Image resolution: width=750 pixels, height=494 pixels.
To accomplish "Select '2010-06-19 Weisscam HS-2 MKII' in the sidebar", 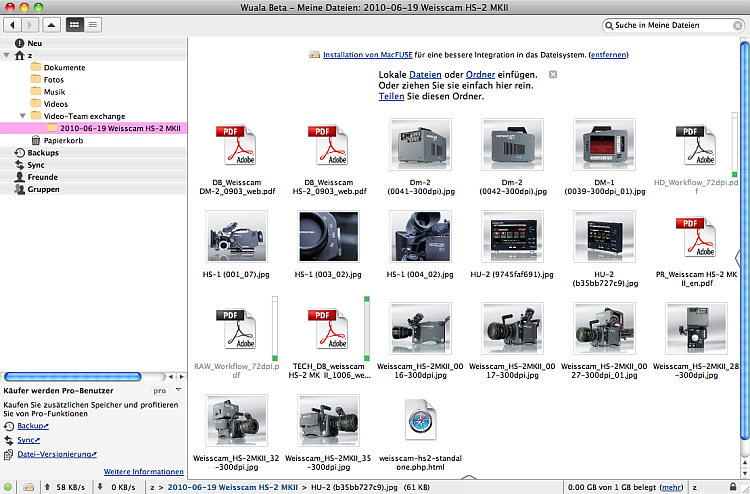I will 93,128.
